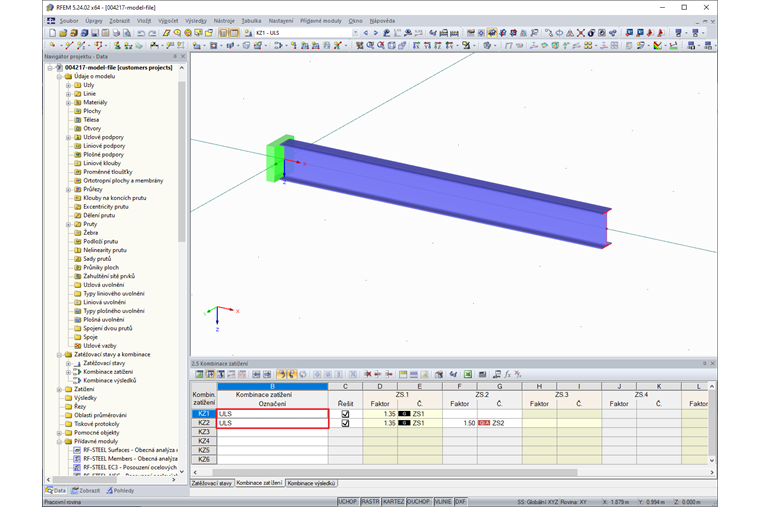Open the Pohledy navigator tab
This screenshot has height=507, width=760.
coord(120,491)
